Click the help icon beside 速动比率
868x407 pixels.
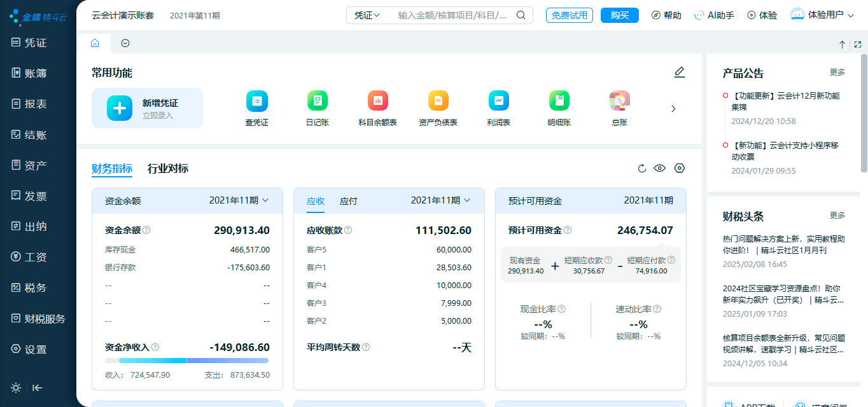pos(657,309)
